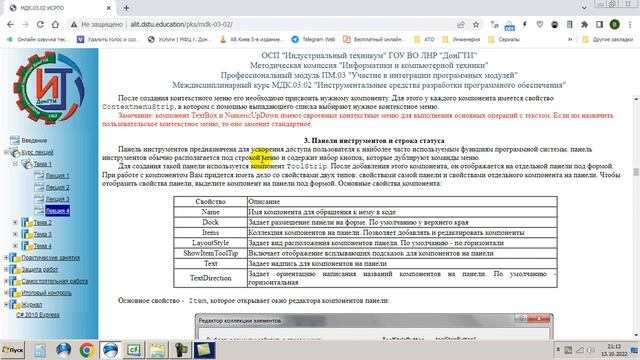Viewport: 640px width, 360px height.
Task: Click the page vertical scrollbar thumb
Action: pos(636,172)
